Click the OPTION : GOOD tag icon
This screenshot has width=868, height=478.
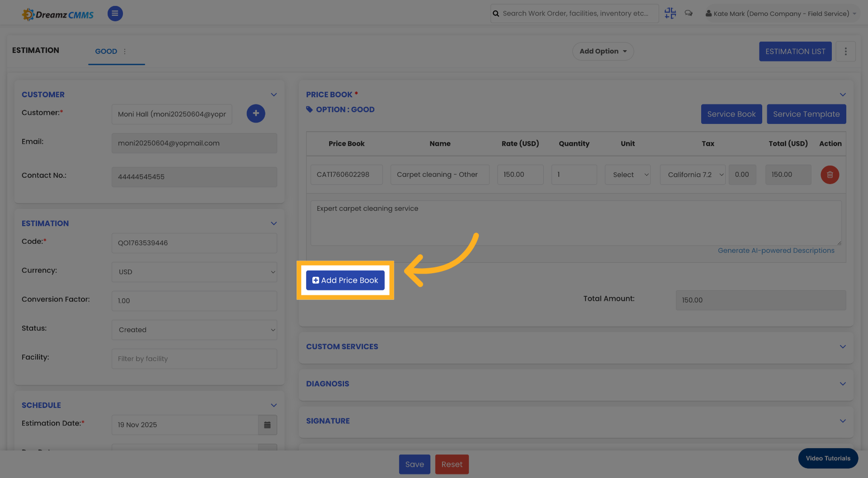coord(310,109)
